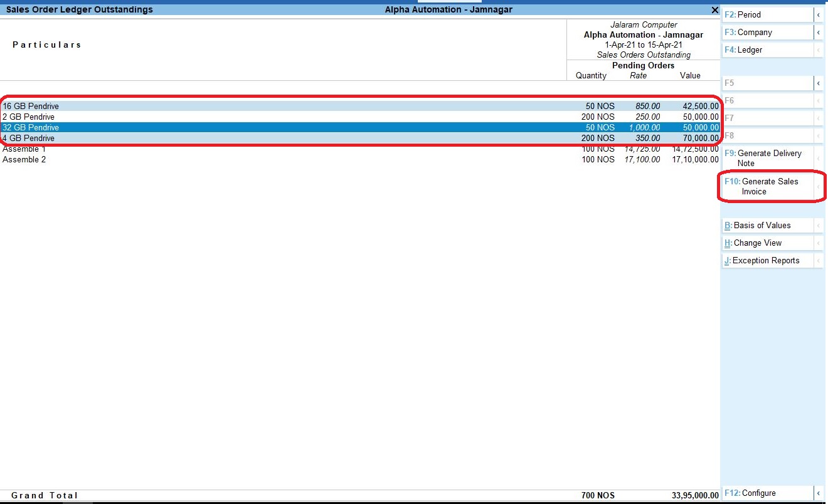Open J: Exception Reports
The height and width of the screenshot is (504, 828).
tap(768, 260)
